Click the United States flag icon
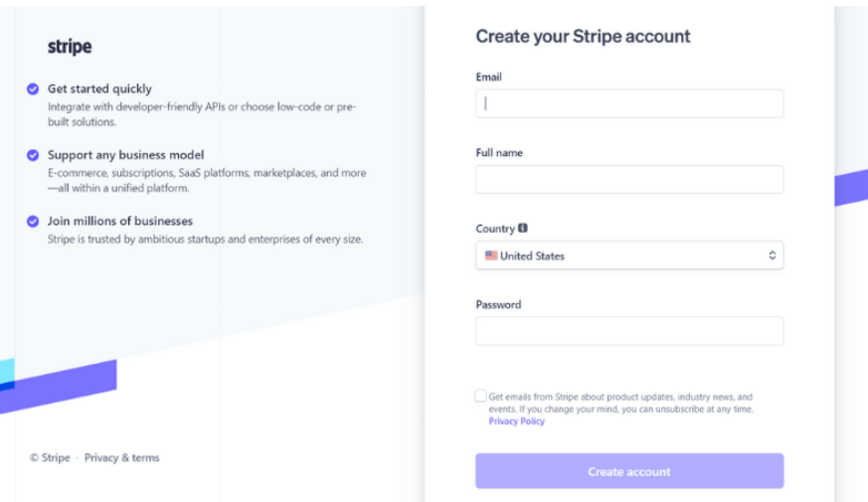 click(x=491, y=255)
